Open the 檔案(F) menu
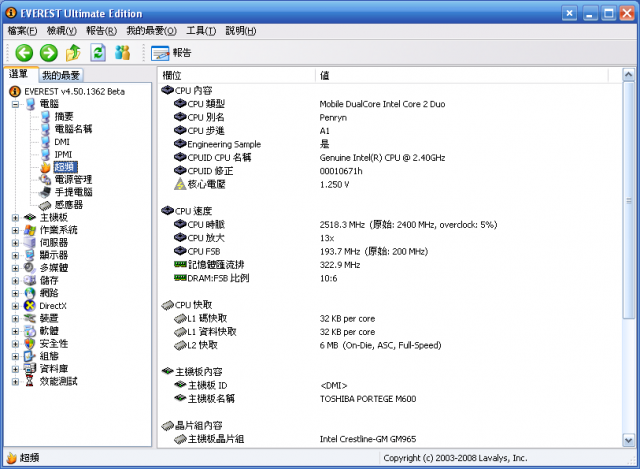The image size is (640, 469). [x=22, y=31]
